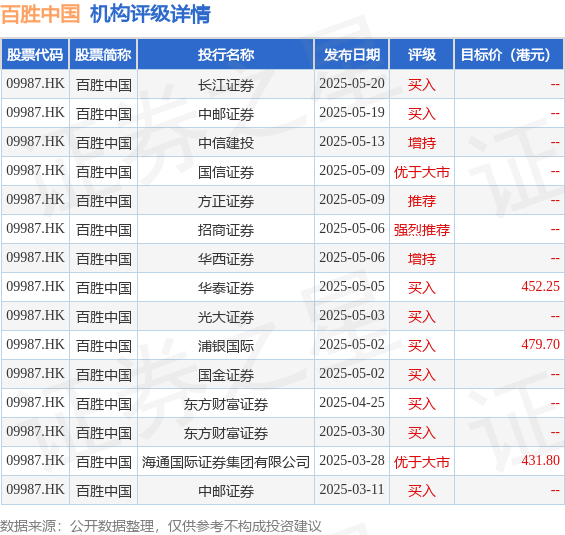The width and height of the screenshot is (565, 535).
Task: Click target price 479.70
Action: 540,344
